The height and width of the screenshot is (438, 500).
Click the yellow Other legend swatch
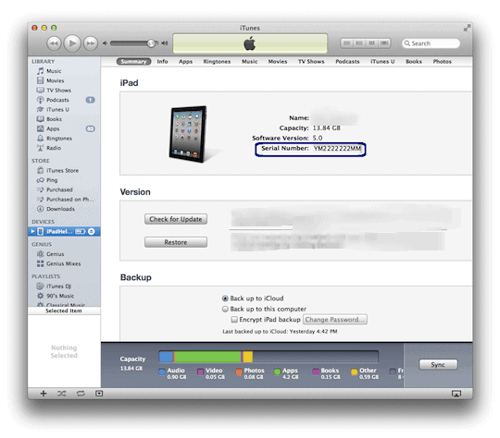(x=354, y=372)
